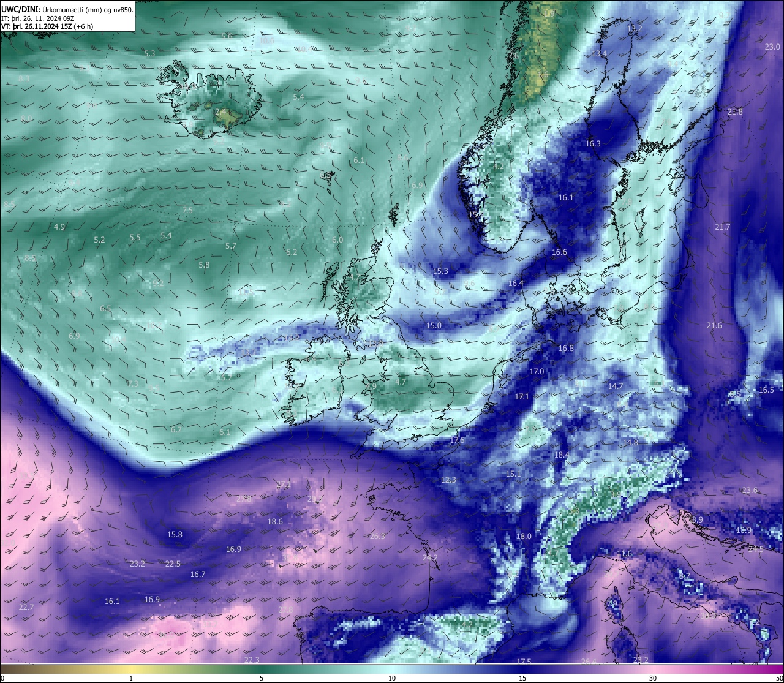The height and width of the screenshot is (683, 784).
Task: Click the 16.8 value label
Action: click(566, 348)
